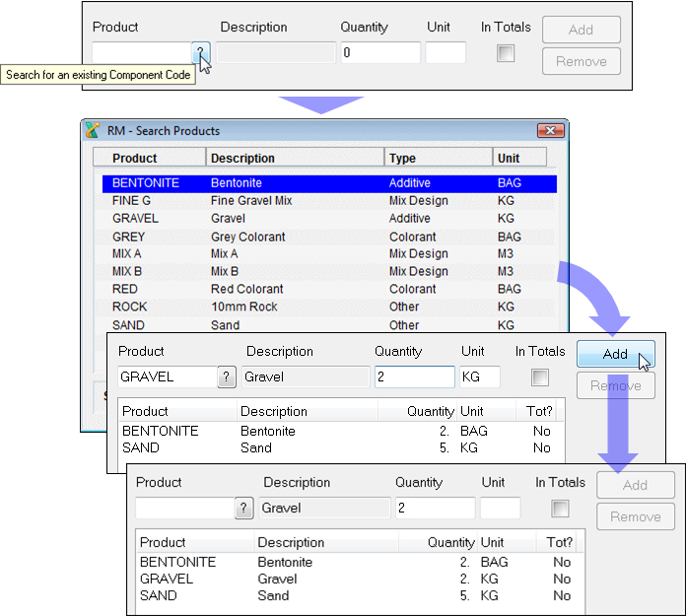Image resolution: width=686 pixels, height=616 pixels.
Task: Click the Product field containing GRAVEL
Action: coord(168,376)
